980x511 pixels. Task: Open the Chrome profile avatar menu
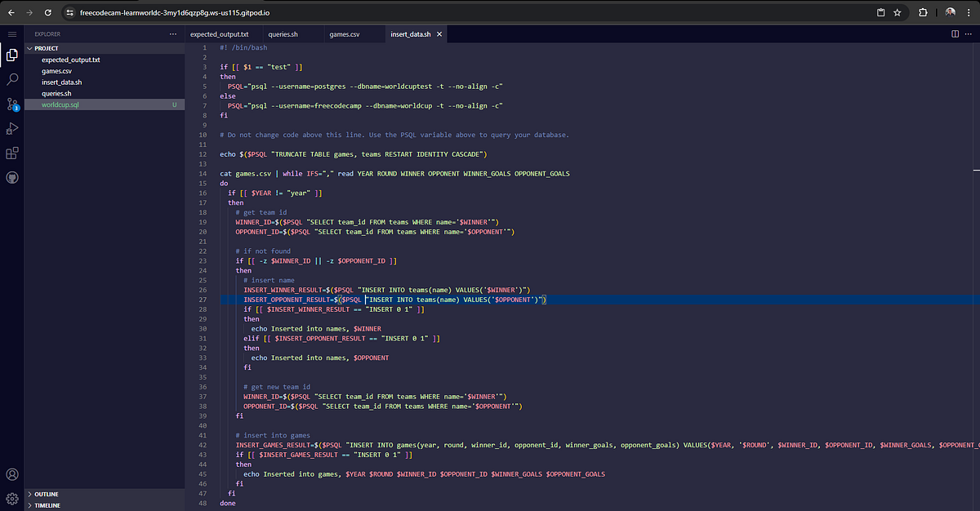[x=948, y=12]
